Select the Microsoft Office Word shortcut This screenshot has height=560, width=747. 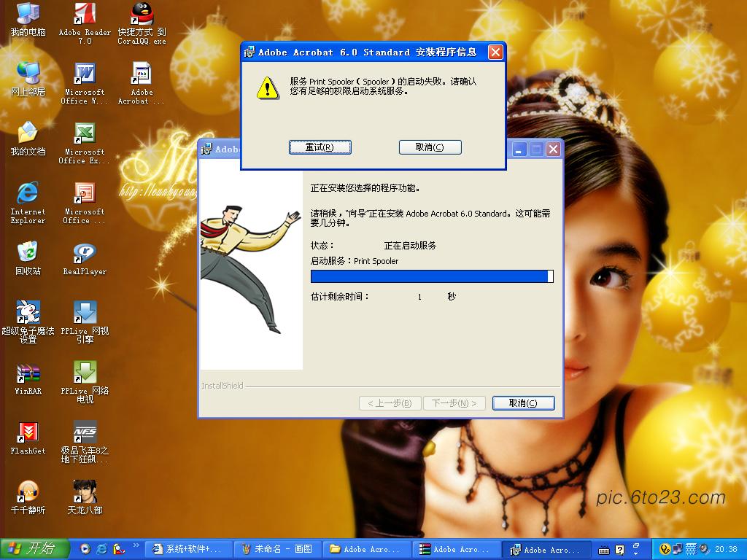(85, 83)
